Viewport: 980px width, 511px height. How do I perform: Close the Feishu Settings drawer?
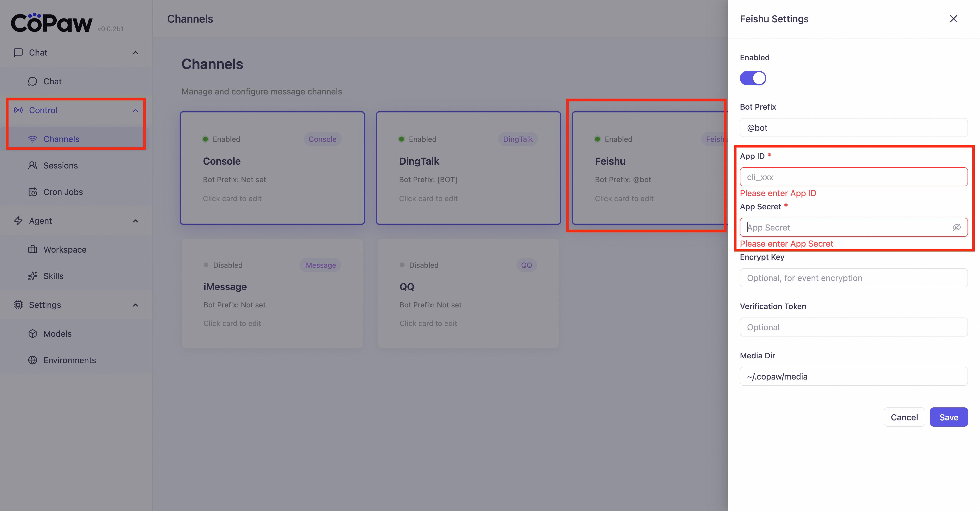[953, 19]
